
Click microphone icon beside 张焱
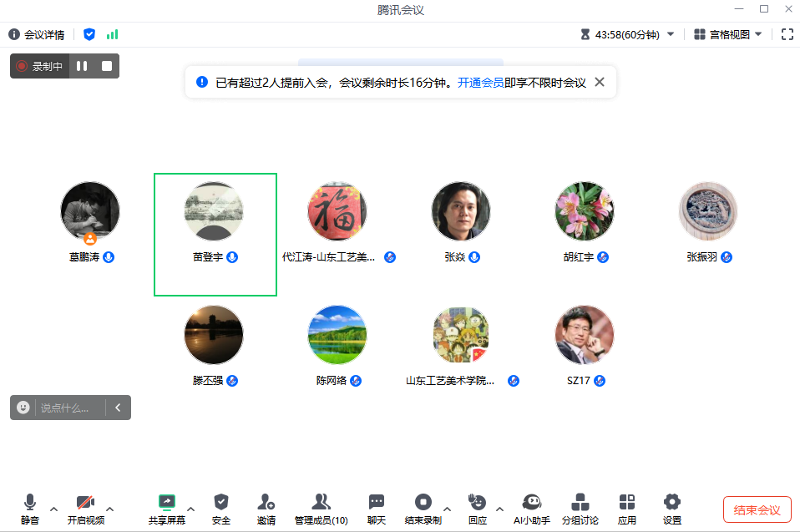point(474,257)
